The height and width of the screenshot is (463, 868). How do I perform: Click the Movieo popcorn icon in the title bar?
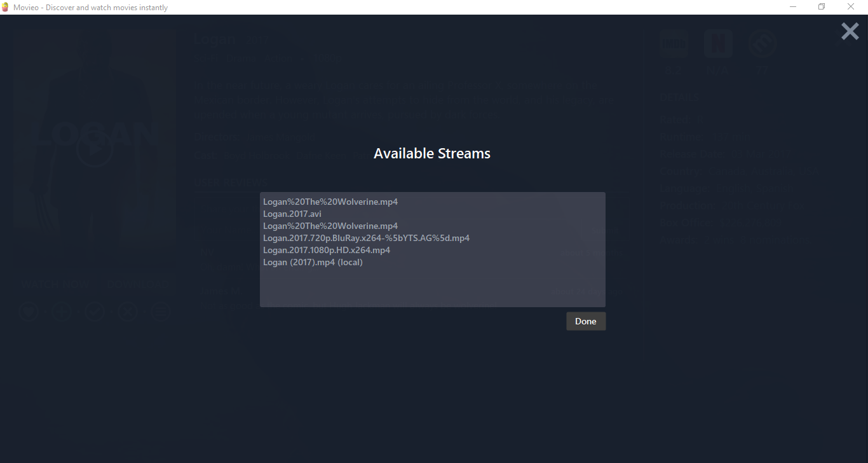[5, 7]
